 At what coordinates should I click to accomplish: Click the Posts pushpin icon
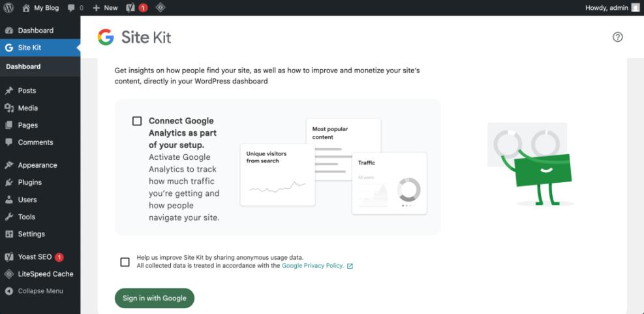(9, 91)
